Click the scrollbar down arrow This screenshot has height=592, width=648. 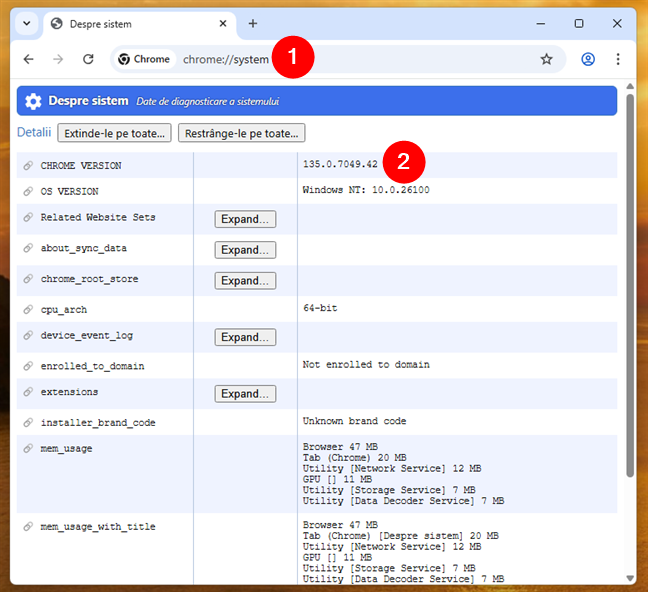tap(630, 578)
